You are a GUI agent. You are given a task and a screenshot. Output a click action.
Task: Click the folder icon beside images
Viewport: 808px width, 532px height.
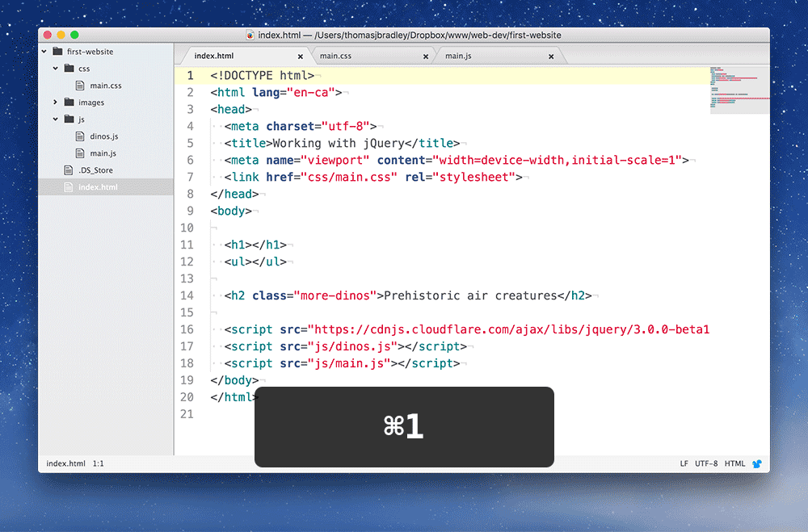[x=69, y=102]
